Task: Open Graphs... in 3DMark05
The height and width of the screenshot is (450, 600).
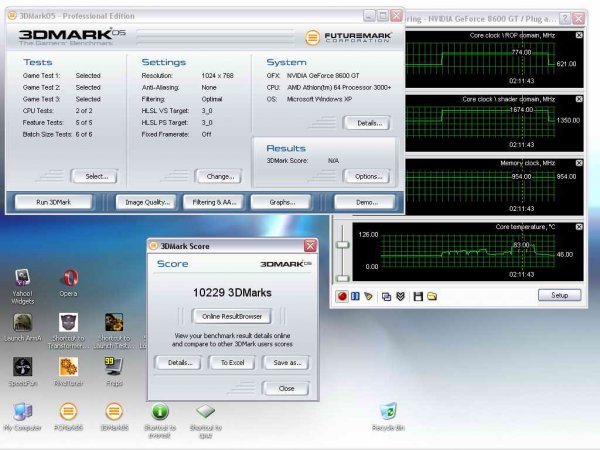Action: pyautogui.click(x=282, y=202)
